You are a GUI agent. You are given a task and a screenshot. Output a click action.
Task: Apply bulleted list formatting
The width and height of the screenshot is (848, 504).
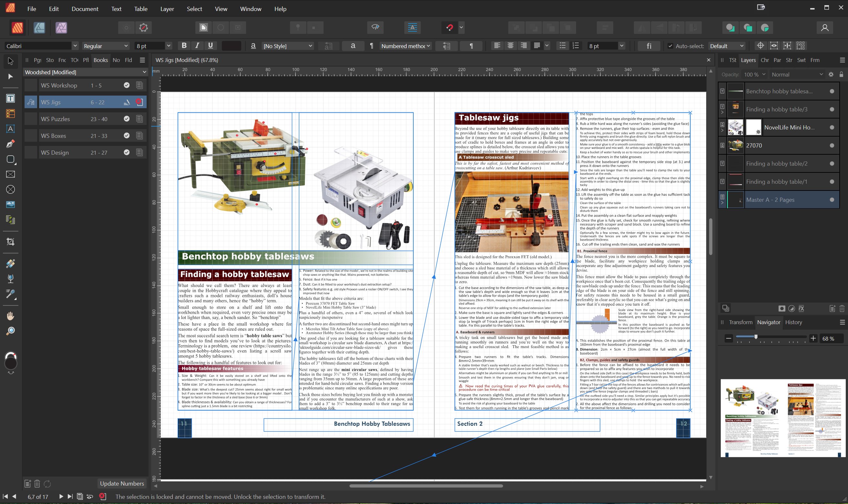563,46
